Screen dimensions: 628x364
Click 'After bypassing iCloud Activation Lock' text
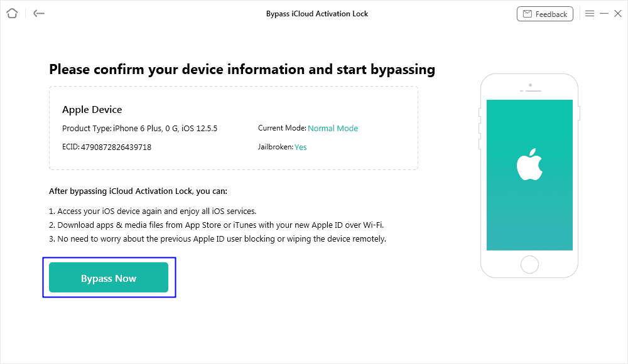point(138,191)
